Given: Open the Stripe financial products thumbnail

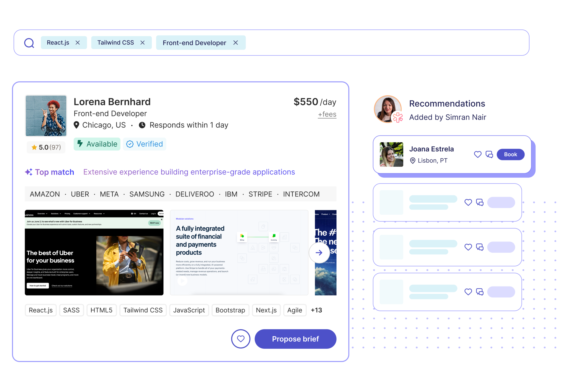Looking at the screenshot, I should [x=239, y=252].
